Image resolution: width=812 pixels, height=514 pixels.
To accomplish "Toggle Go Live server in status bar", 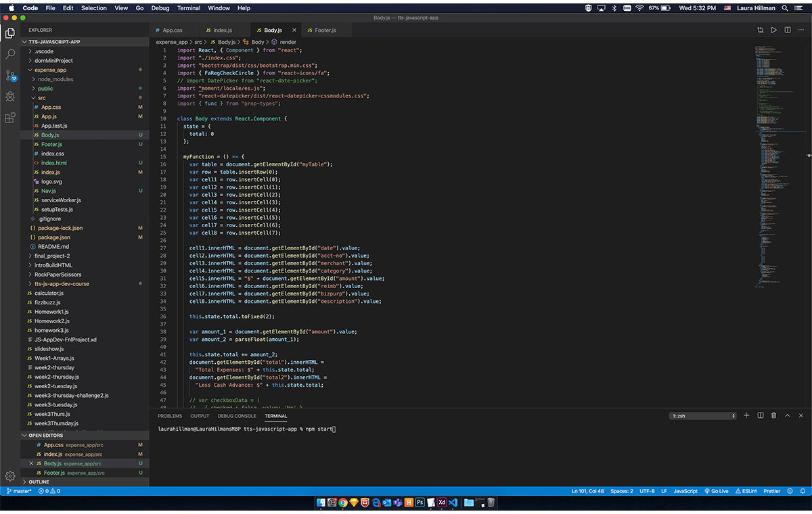I will 717,491.
